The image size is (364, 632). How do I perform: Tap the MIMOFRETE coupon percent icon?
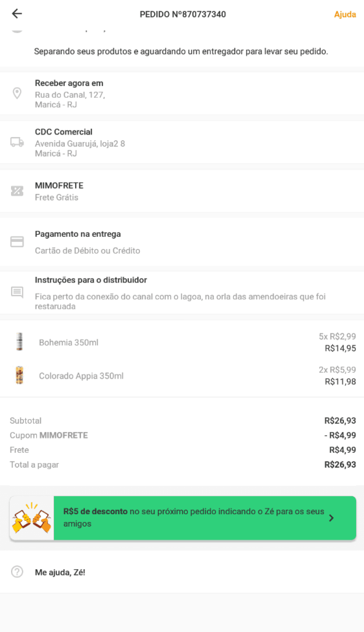17,191
